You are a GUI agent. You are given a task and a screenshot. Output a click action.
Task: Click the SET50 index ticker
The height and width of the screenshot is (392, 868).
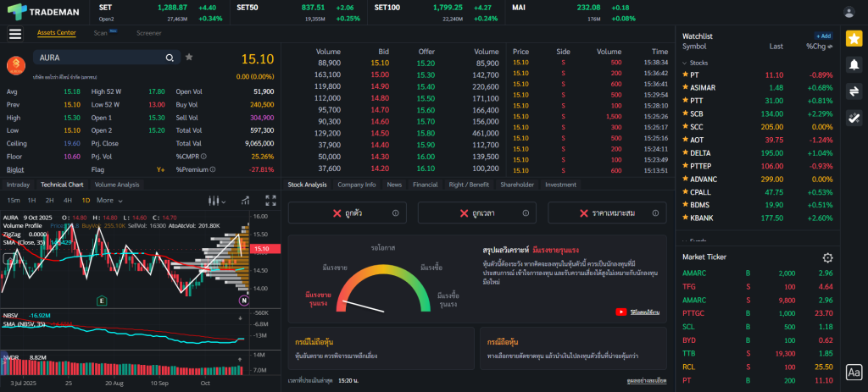click(x=298, y=12)
